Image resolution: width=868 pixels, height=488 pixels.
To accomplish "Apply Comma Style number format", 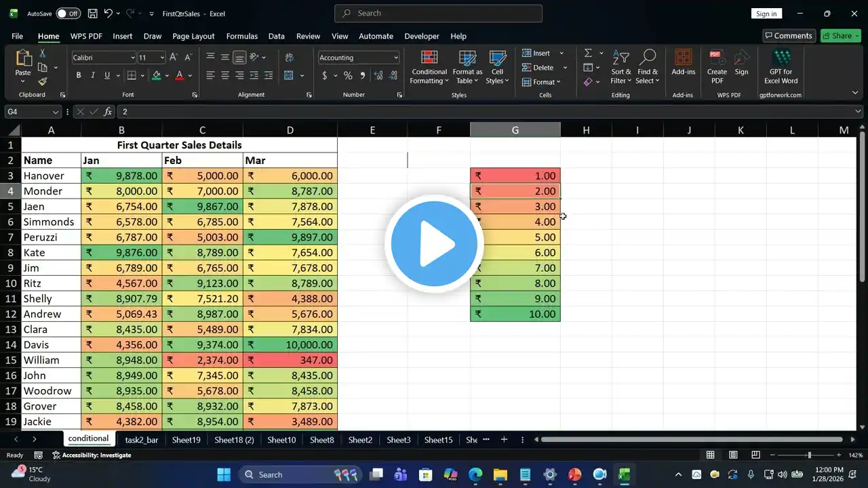I will (362, 75).
